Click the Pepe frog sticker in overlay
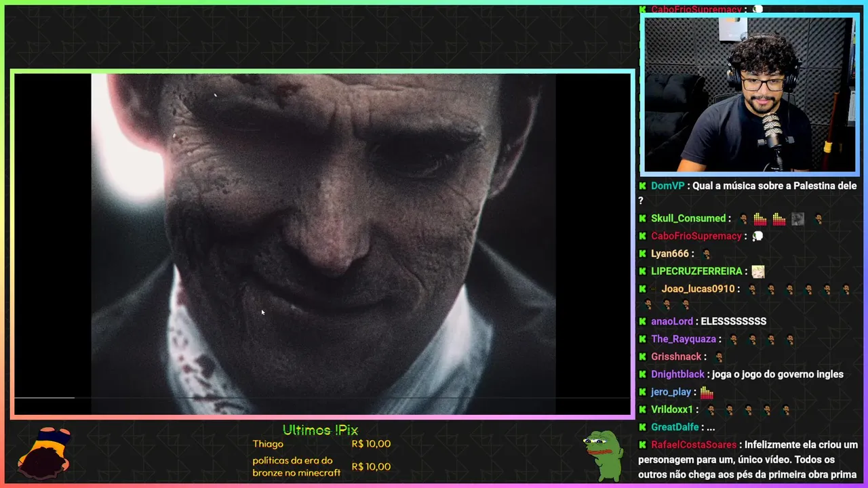 pyautogui.click(x=603, y=455)
